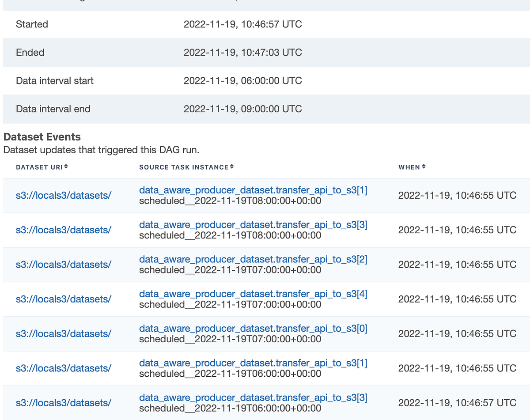Click the sort icon next to SOURCE TASK INSTANCE
The image size is (530, 420).
pyautogui.click(x=232, y=167)
